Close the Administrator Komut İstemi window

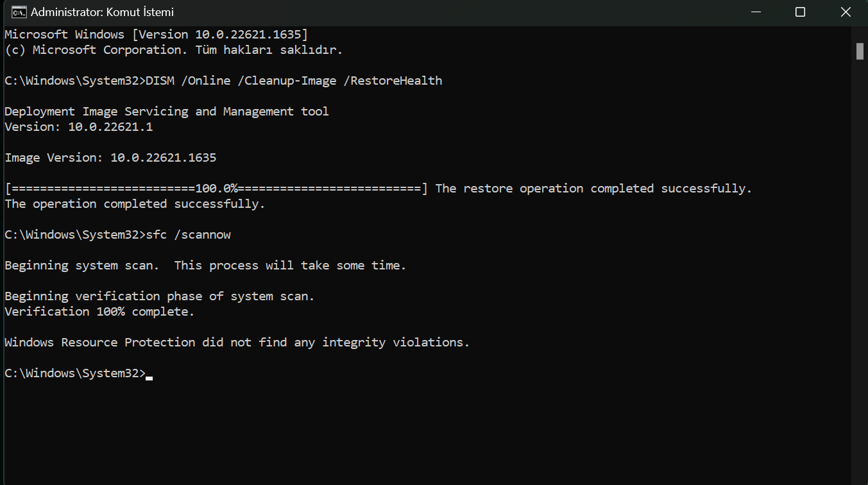tap(846, 12)
